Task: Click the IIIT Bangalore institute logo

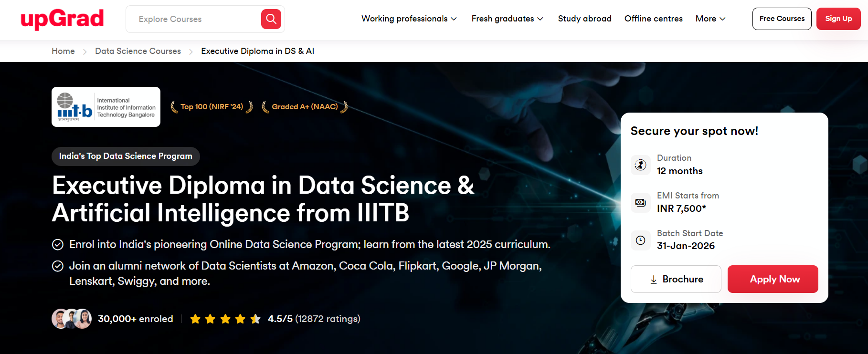Action: pyautogui.click(x=106, y=107)
